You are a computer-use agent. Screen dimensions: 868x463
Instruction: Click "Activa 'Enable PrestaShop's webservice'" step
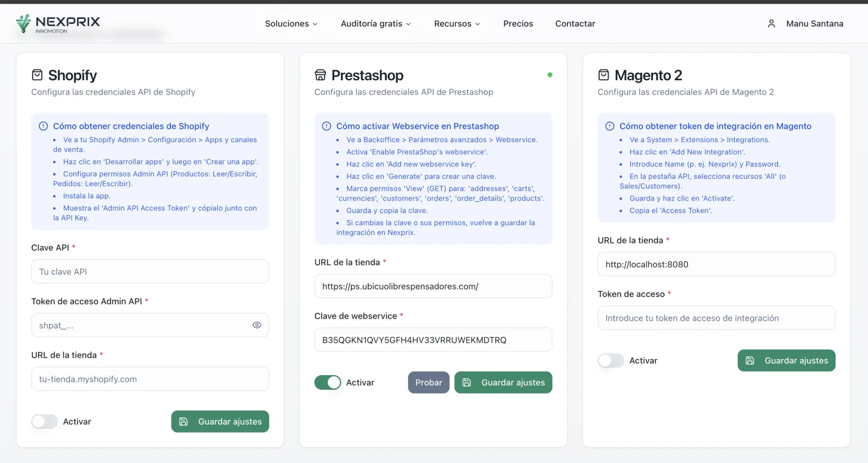pyautogui.click(x=417, y=152)
